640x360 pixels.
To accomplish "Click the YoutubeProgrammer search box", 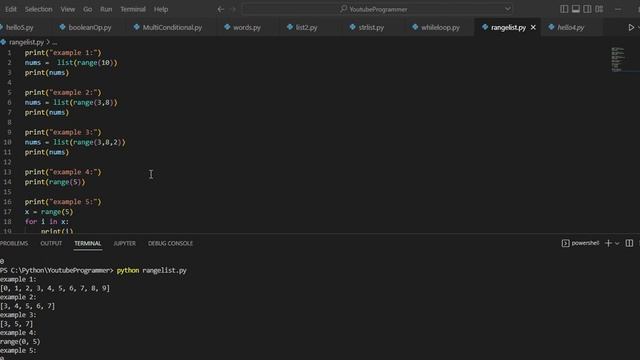I will pyautogui.click(x=377, y=9).
